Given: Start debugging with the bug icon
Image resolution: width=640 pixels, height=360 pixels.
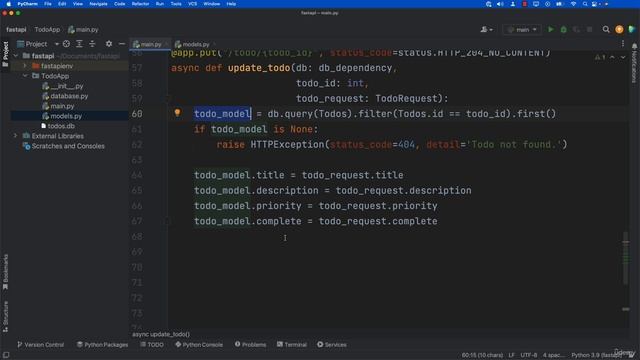Looking at the screenshot, I should [x=564, y=29].
